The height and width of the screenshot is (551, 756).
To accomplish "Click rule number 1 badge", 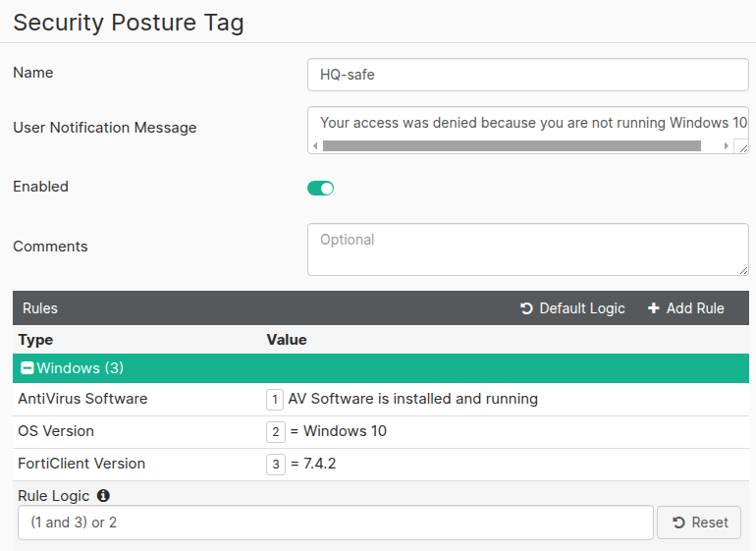I will [275, 400].
